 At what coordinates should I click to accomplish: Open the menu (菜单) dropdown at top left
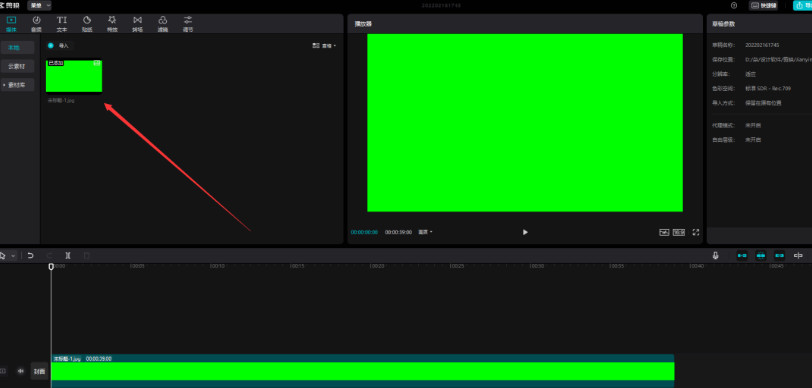tap(40, 5)
